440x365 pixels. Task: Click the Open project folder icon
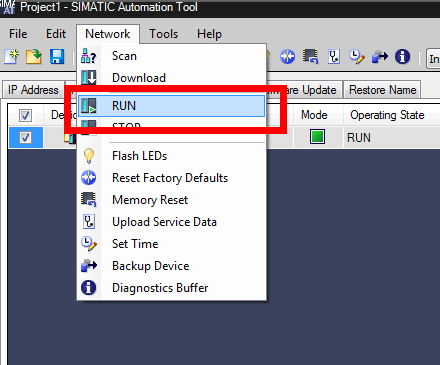(34, 56)
